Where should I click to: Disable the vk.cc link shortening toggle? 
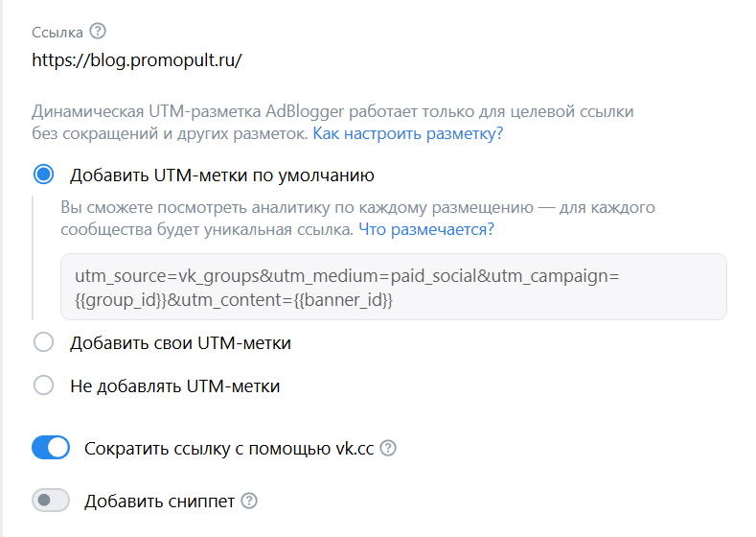coord(51,448)
